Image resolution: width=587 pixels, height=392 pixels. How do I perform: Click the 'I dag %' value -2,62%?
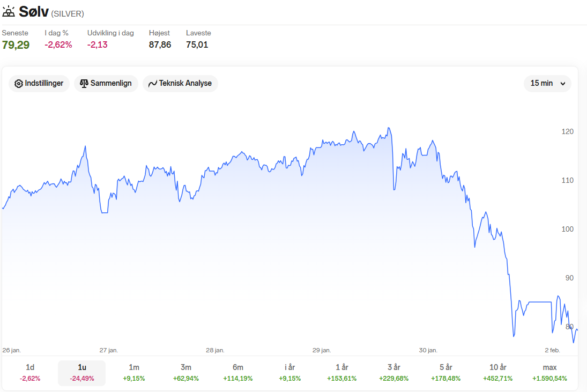58,45
